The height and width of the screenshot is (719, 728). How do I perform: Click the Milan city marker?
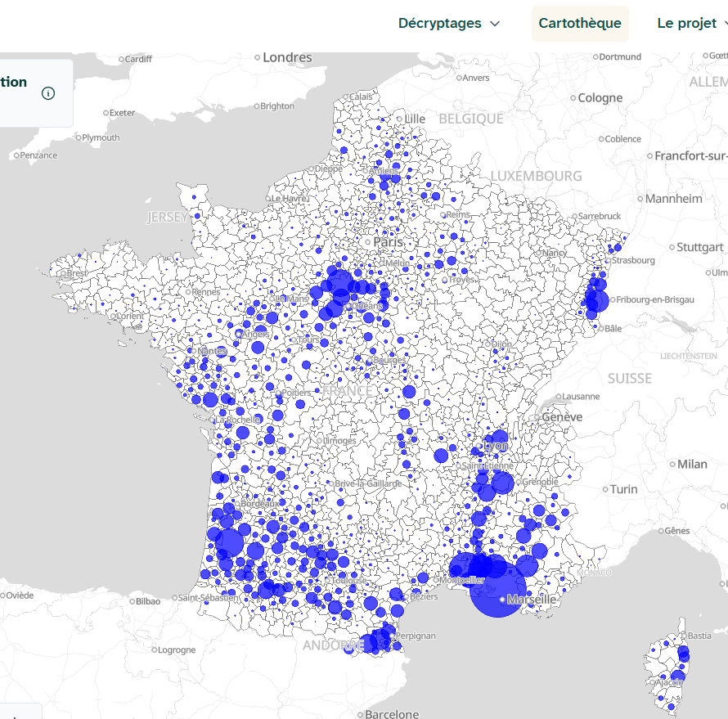[672, 464]
